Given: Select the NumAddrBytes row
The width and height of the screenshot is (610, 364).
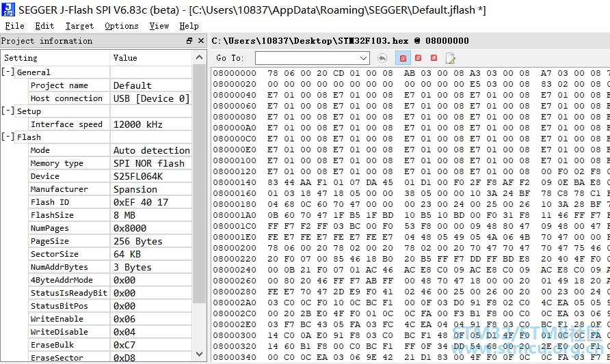Looking at the screenshot, I should [x=111, y=267].
